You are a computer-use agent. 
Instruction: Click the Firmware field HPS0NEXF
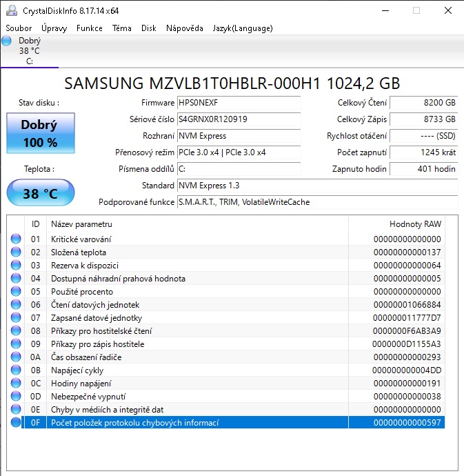(239, 102)
